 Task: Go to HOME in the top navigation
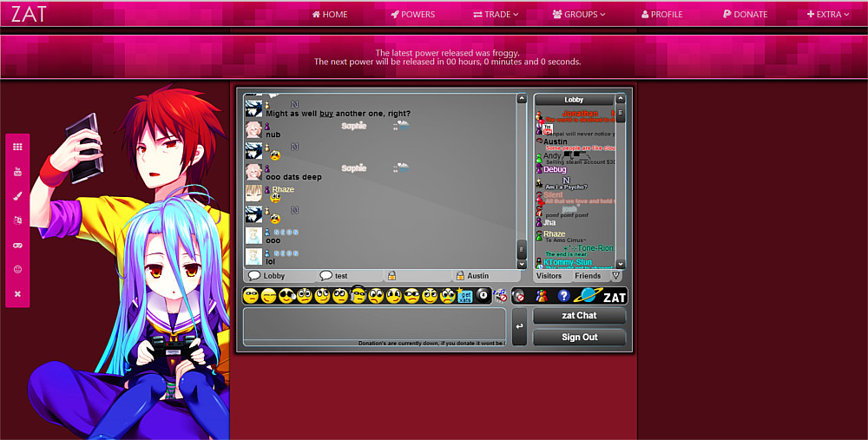point(330,15)
